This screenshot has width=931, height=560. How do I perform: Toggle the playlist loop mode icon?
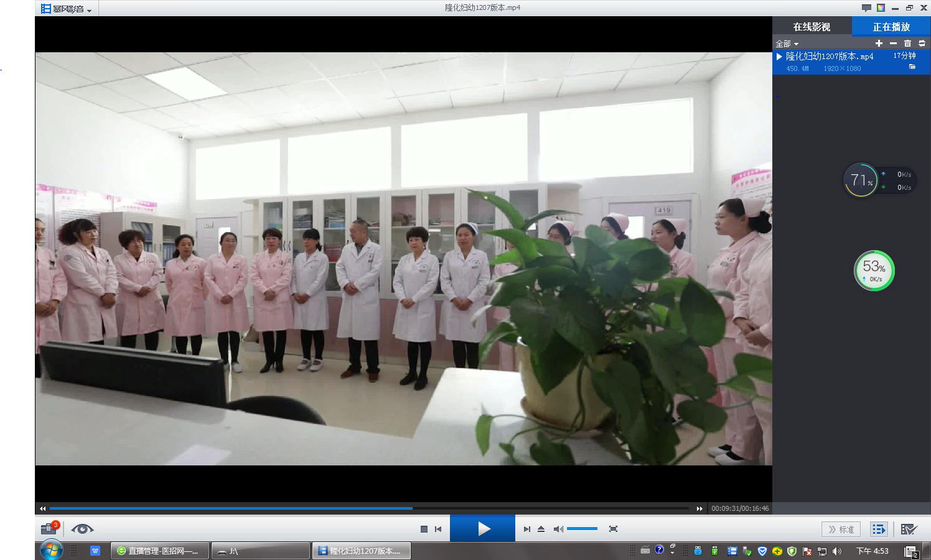pyautogui.click(x=922, y=44)
